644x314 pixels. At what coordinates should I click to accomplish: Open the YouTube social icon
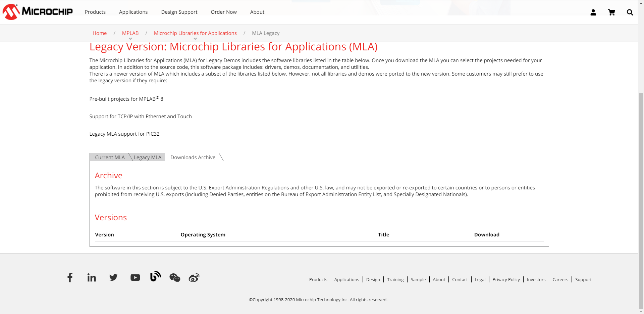135,277
